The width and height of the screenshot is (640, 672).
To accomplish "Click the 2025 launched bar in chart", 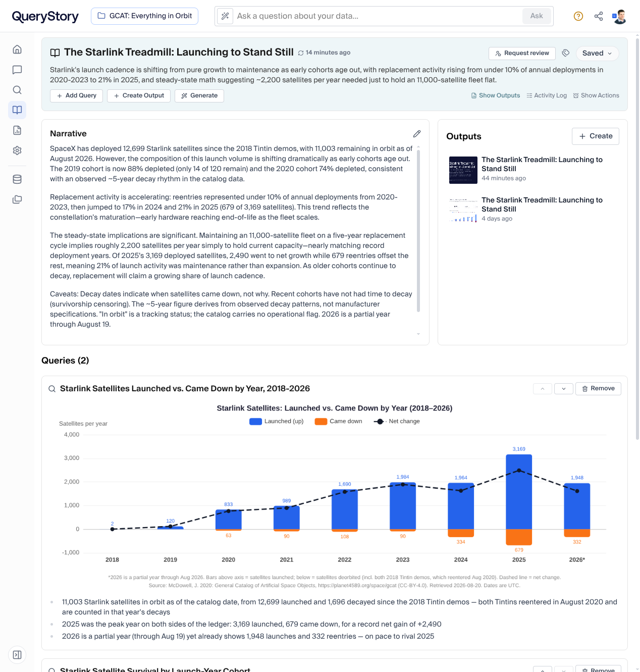I will [x=519, y=492].
